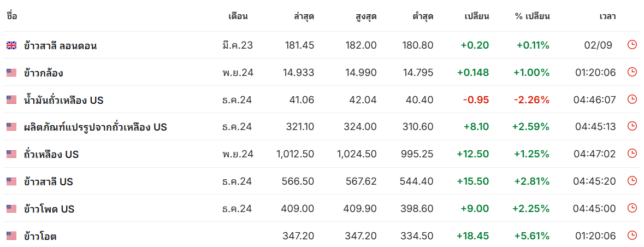Click the clock icon in ถั่วเหลือง US row

click(632, 154)
